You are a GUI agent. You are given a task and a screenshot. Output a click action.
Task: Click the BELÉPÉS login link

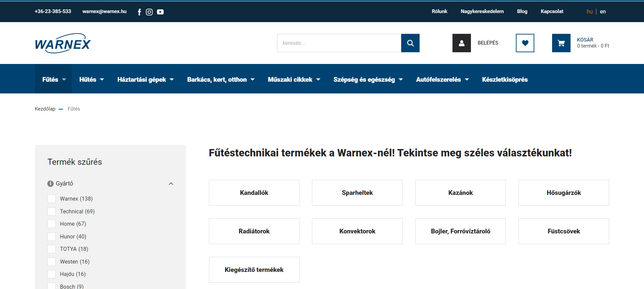click(488, 43)
